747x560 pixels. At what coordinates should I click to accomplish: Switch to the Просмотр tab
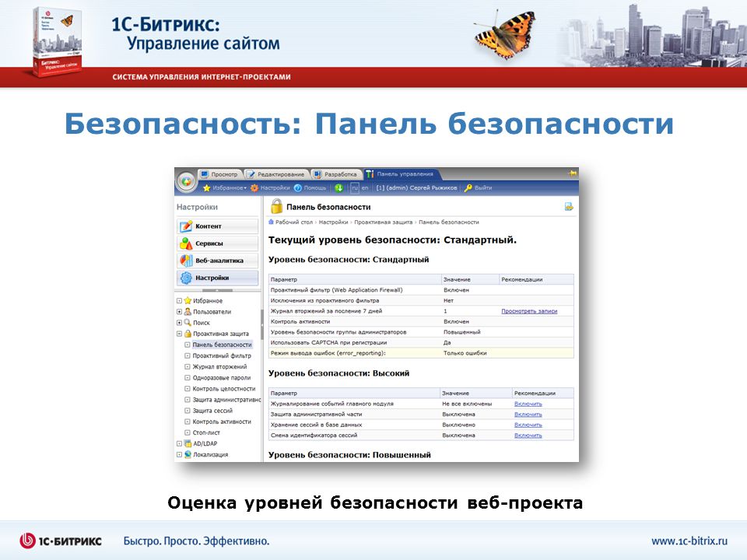(219, 174)
